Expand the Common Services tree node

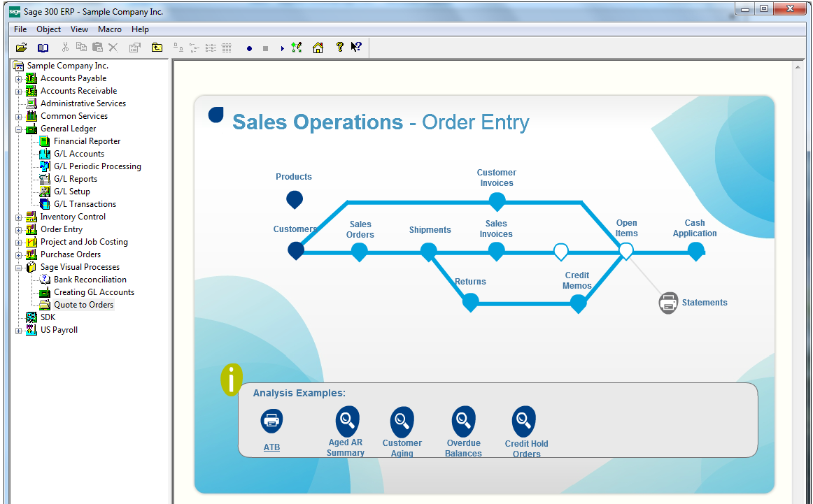pos(19,117)
